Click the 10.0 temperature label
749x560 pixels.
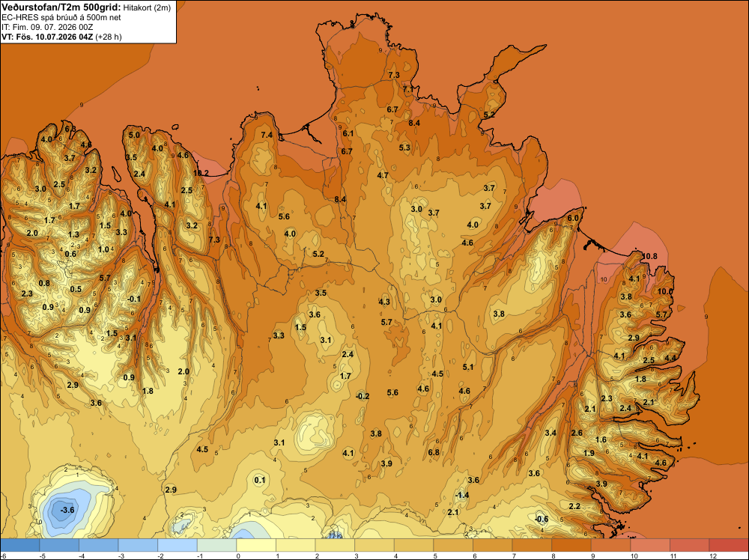pos(665,291)
